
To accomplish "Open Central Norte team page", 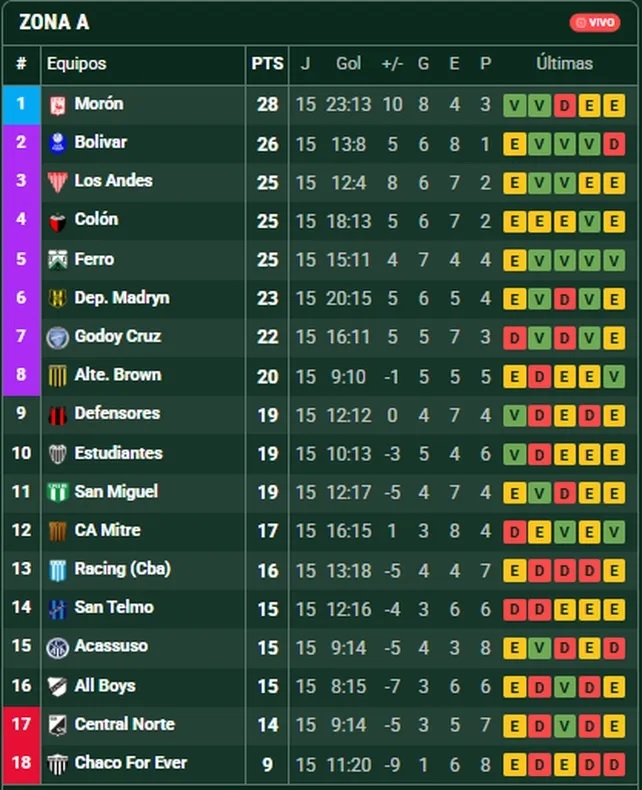I will coord(124,725).
